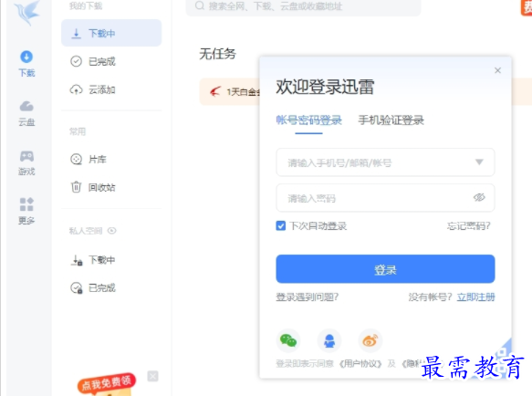532x396 pixels.
Task: Open the 游戏 games section
Action: pyautogui.click(x=26, y=163)
